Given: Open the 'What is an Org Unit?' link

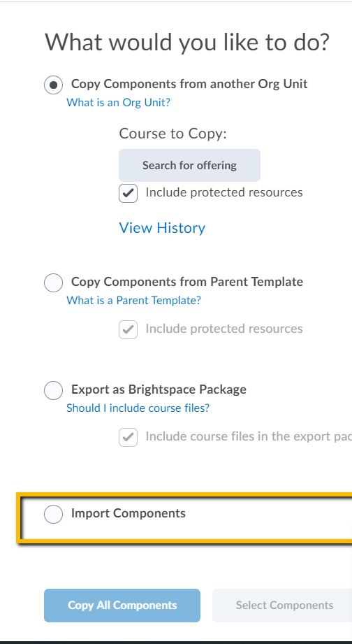Looking at the screenshot, I should [118, 102].
